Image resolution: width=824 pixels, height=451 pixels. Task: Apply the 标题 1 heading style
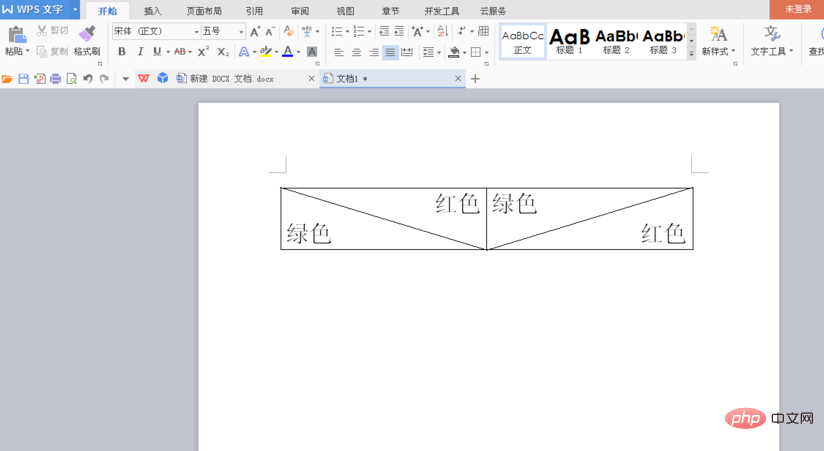tap(569, 41)
